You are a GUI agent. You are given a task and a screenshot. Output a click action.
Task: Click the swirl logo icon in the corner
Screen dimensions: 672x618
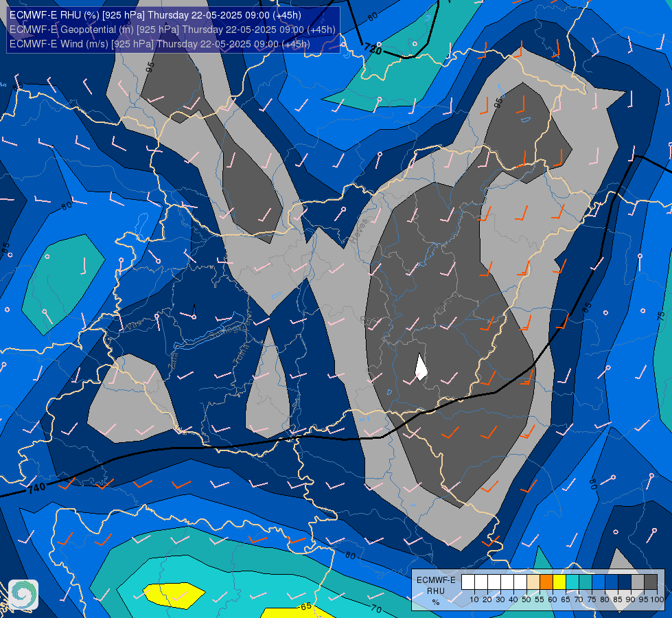[x=23, y=595]
